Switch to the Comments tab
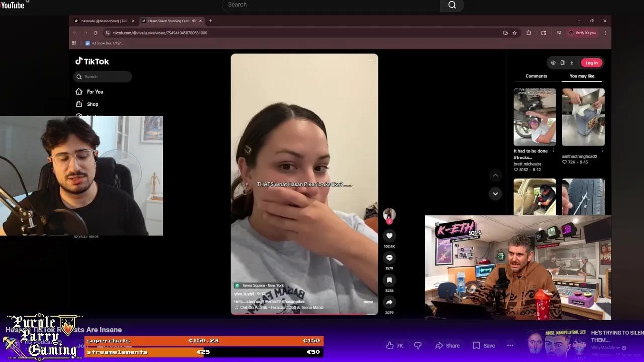 [536, 76]
